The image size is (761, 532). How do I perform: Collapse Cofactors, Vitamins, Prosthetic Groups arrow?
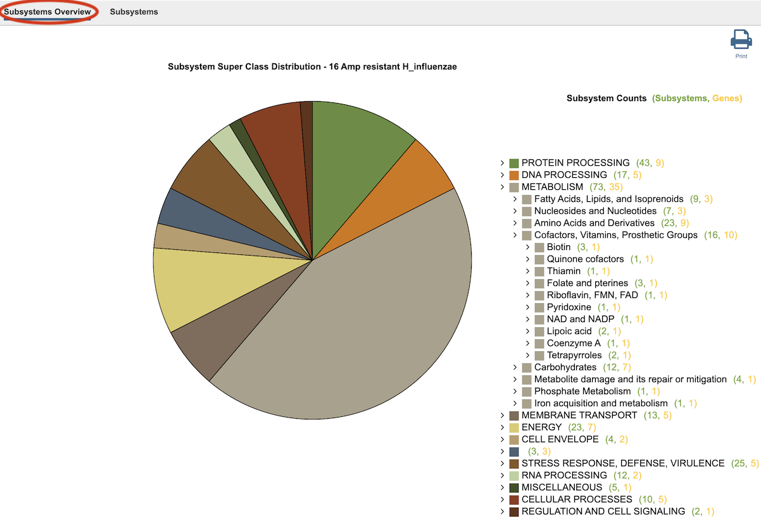(515, 235)
